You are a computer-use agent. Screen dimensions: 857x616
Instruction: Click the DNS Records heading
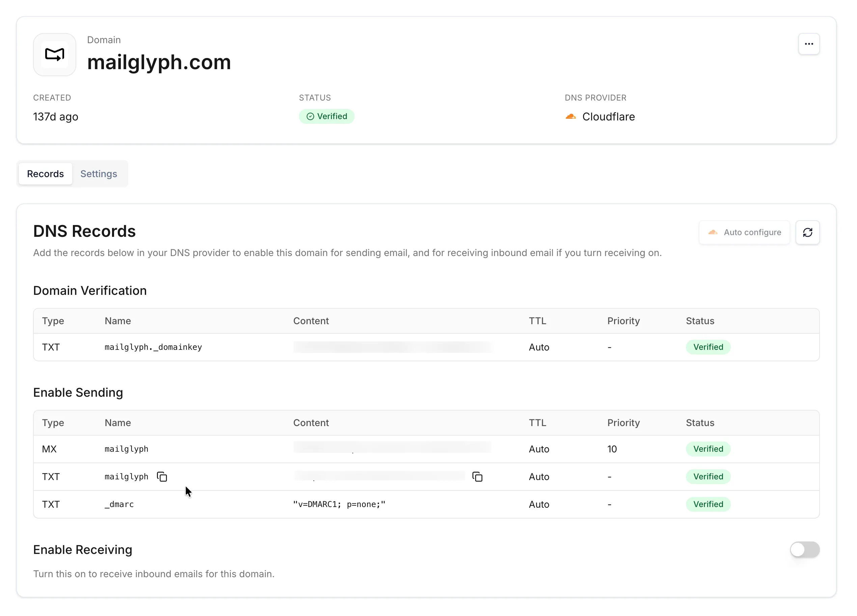[x=84, y=231]
